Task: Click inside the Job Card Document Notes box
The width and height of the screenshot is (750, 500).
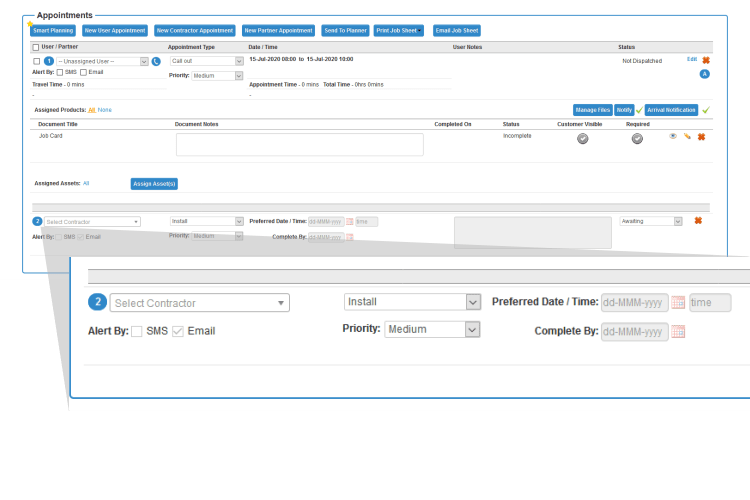Action: coord(299,145)
